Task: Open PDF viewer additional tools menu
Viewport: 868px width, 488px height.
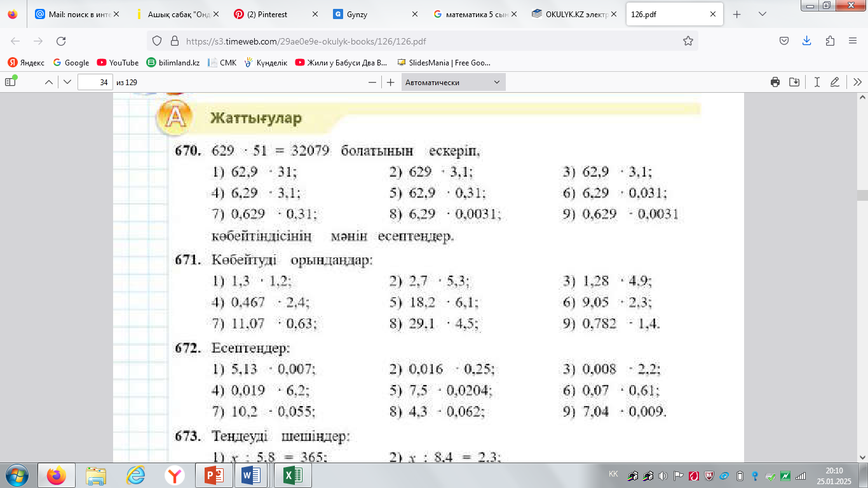Action: click(x=857, y=82)
